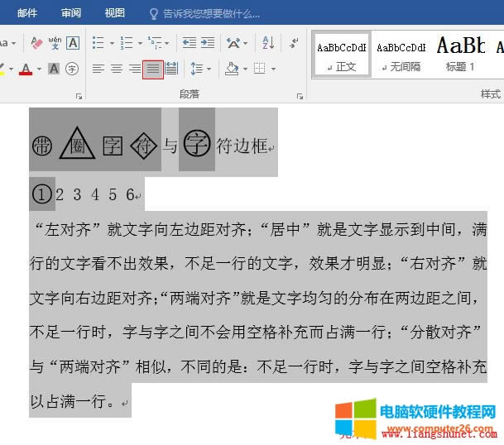Click the Phonetic Guide (wén) icon
The height and width of the screenshot is (445, 504).
tap(55, 42)
